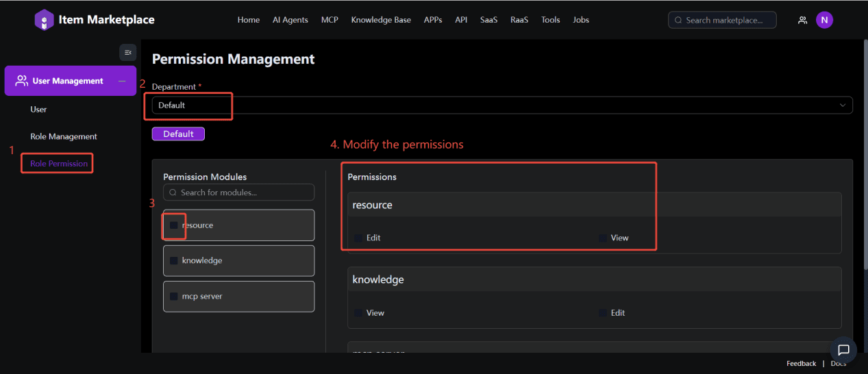Open the user group icon in header
This screenshot has width=868, height=374.
pos(802,21)
